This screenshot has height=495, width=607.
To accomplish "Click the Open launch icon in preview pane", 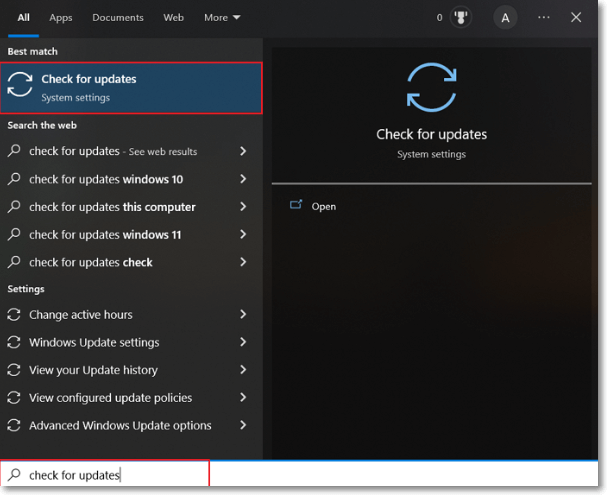I will pyautogui.click(x=296, y=204).
